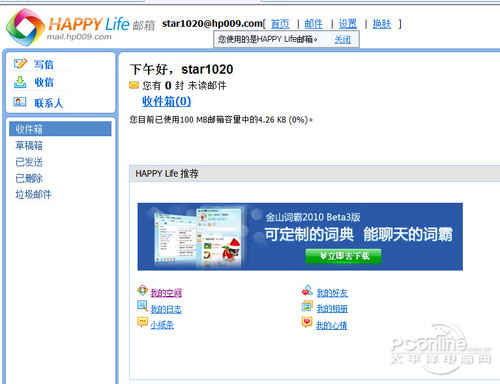The width and height of the screenshot is (500, 384).
Task: Click the compose pencil icon beside 写信
Action: [x=20, y=63]
